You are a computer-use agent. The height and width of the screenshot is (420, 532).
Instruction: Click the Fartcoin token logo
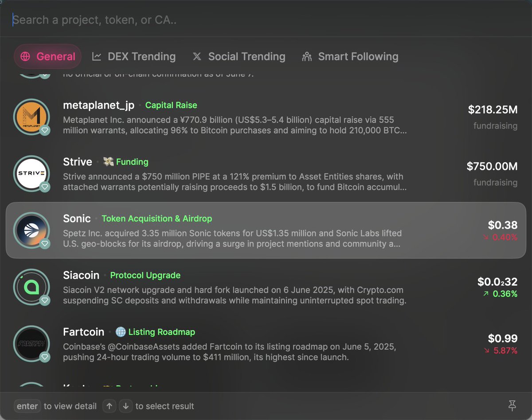tap(32, 344)
